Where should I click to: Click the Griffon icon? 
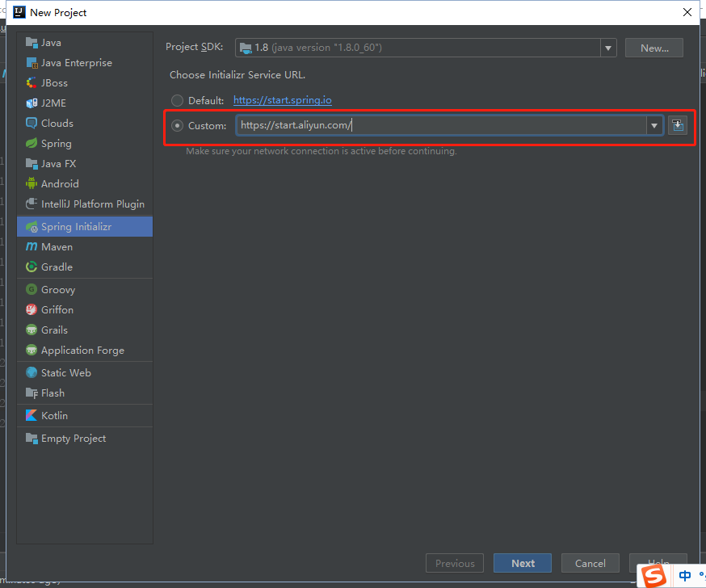[32, 309]
